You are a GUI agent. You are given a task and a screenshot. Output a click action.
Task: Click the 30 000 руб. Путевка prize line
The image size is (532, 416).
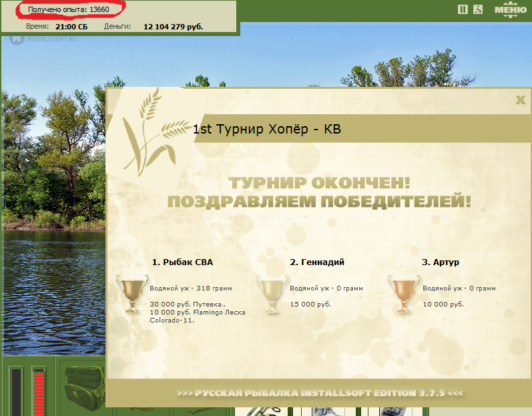coord(188,304)
